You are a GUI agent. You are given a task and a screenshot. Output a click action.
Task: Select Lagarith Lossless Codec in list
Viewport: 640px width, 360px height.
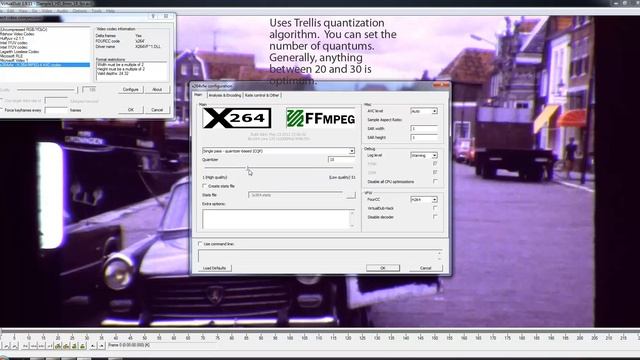pos(20,52)
